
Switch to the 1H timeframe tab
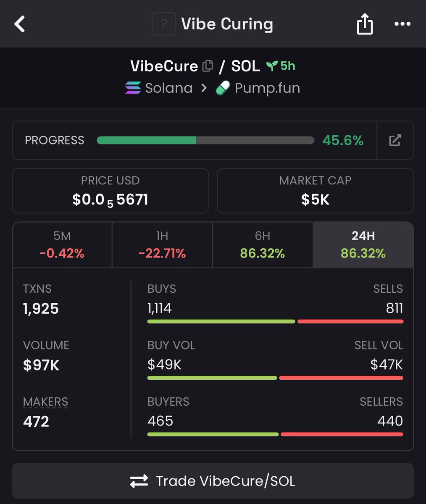point(162,245)
